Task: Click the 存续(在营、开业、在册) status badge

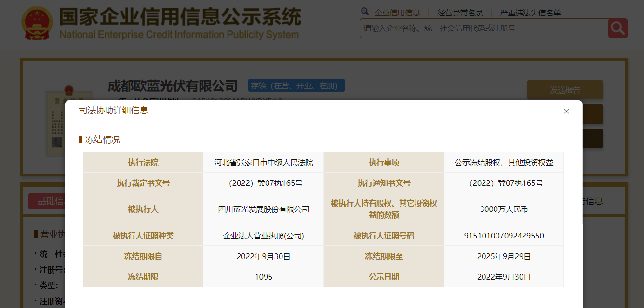Action: tap(296, 85)
